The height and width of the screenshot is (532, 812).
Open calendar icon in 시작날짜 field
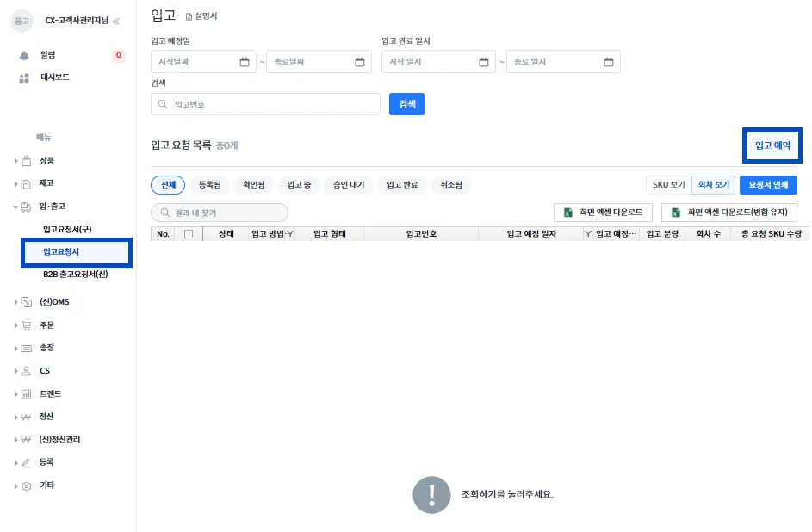(x=245, y=62)
